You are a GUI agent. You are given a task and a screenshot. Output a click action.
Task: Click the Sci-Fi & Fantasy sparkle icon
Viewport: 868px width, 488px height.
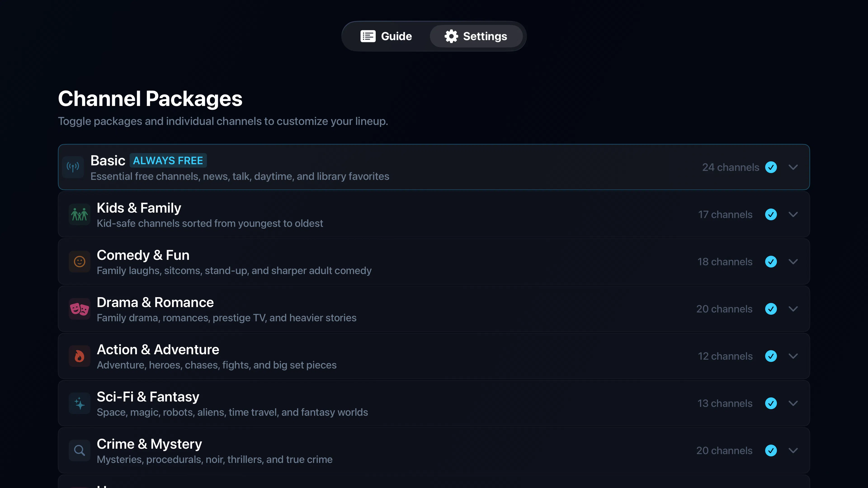coord(80,403)
